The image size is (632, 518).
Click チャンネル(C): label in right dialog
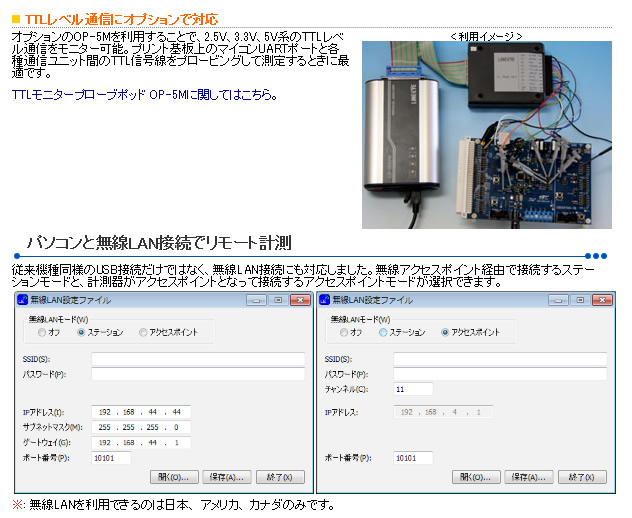point(346,389)
